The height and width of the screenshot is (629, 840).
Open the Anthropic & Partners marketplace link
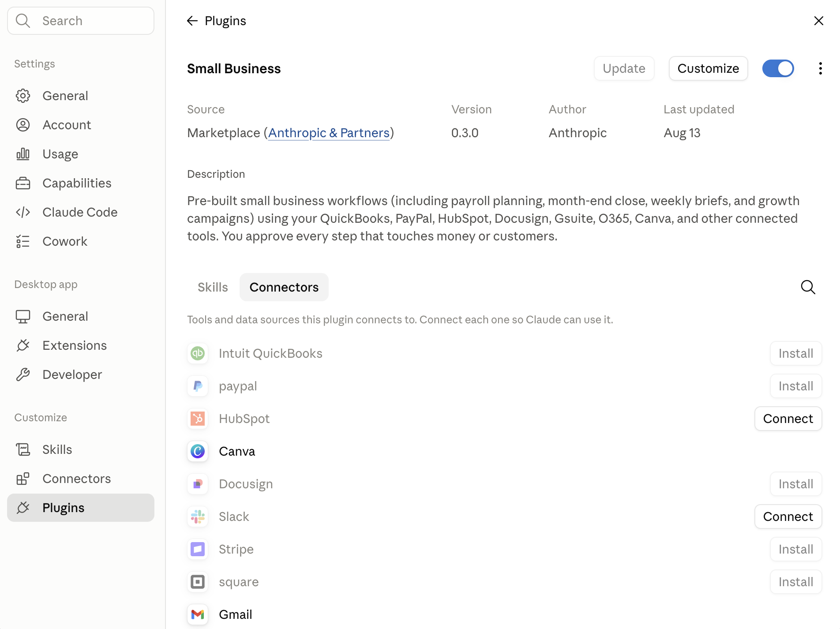pos(329,133)
